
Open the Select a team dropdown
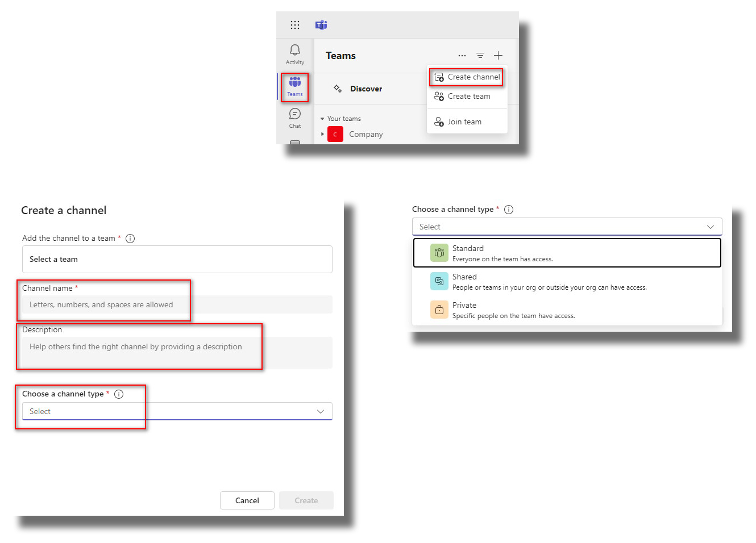pos(177,260)
